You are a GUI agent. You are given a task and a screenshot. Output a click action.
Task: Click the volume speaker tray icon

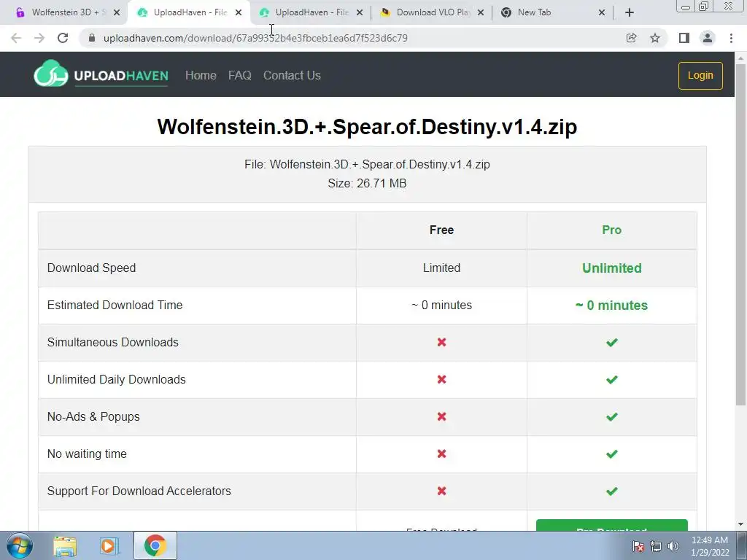673,546
